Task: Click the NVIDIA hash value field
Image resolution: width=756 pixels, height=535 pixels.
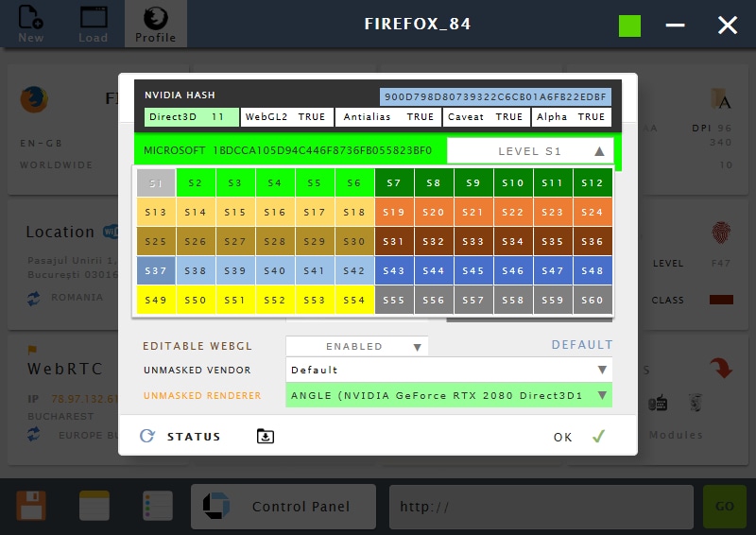Action: click(x=495, y=97)
